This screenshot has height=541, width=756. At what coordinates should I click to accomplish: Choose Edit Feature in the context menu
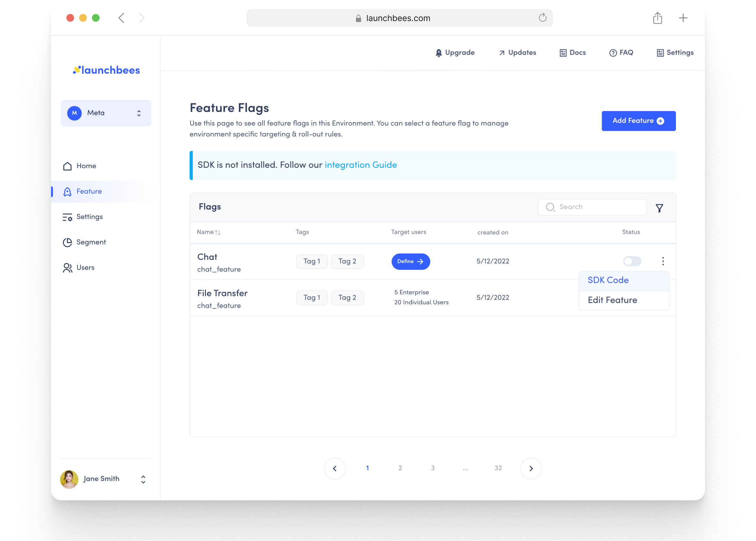pos(612,300)
